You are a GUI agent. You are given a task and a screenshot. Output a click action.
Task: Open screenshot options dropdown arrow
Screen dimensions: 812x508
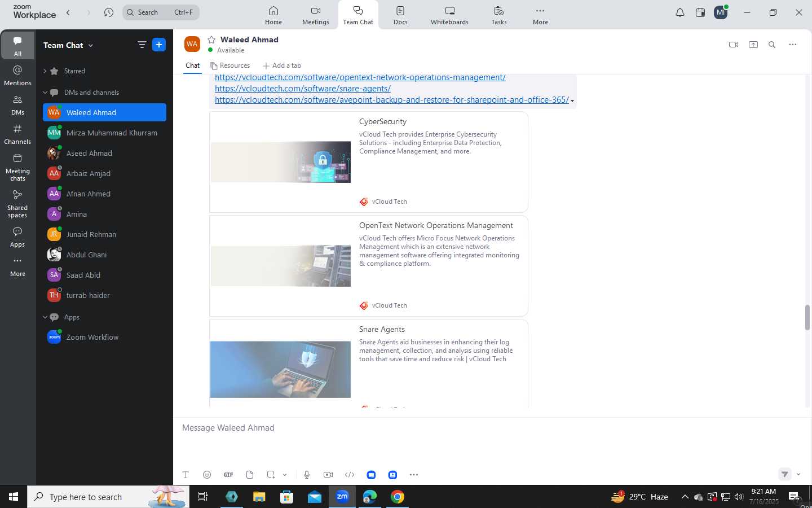(285, 475)
